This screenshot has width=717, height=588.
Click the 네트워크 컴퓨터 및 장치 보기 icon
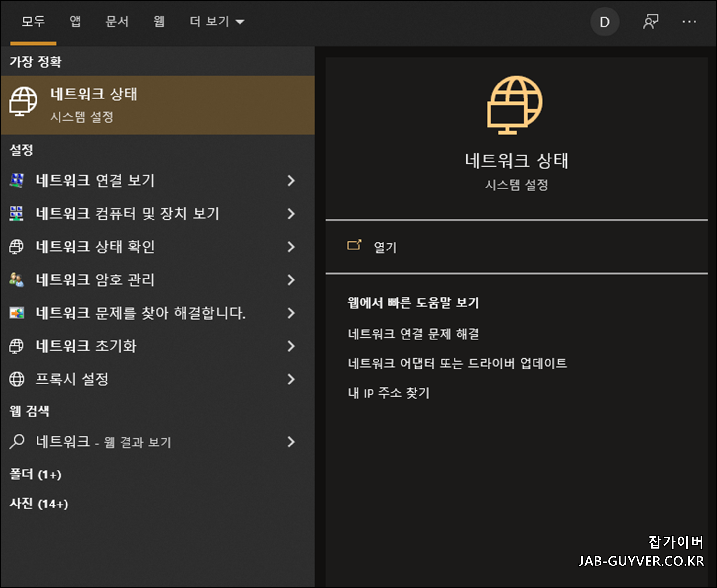click(17, 214)
